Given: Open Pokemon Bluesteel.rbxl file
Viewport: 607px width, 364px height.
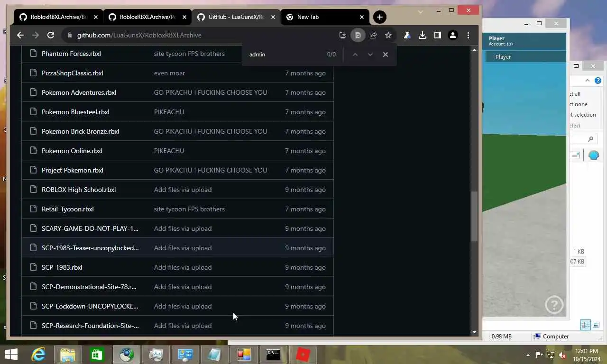Looking at the screenshot, I should (x=75, y=112).
